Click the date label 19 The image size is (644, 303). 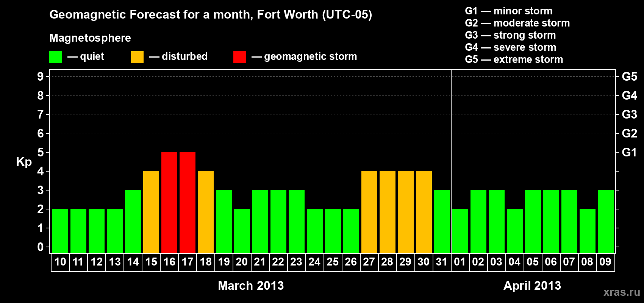pyautogui.click(x=224, y=262)
